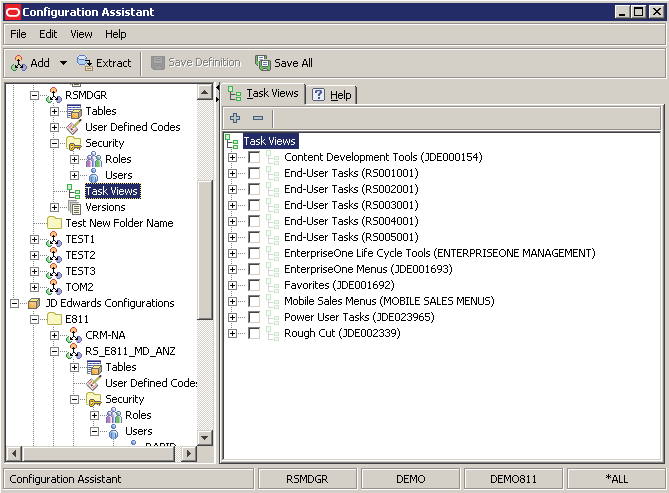This screenshot has width=669, height=493.
Task: Click JD Edwards Configurations box icon
Action: click(34, 303)
